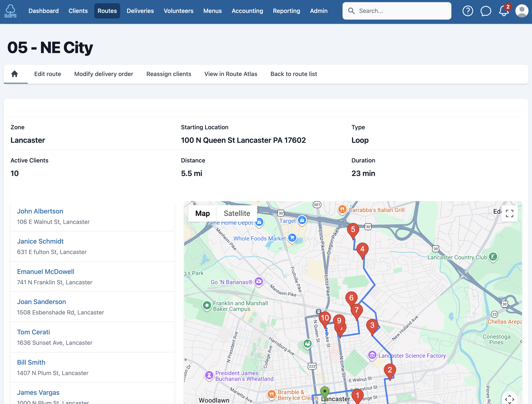Click the Lancaster Science Factory museum icon

point(372,355)
